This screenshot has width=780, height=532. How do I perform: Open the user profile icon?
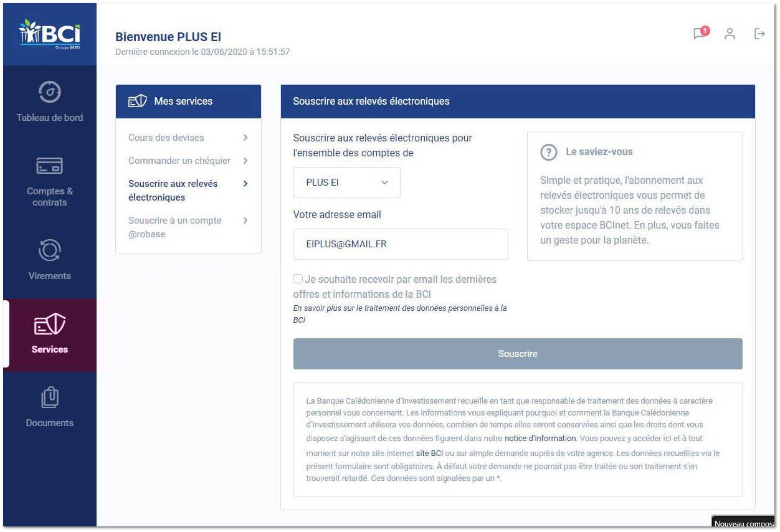coord(730,34)
